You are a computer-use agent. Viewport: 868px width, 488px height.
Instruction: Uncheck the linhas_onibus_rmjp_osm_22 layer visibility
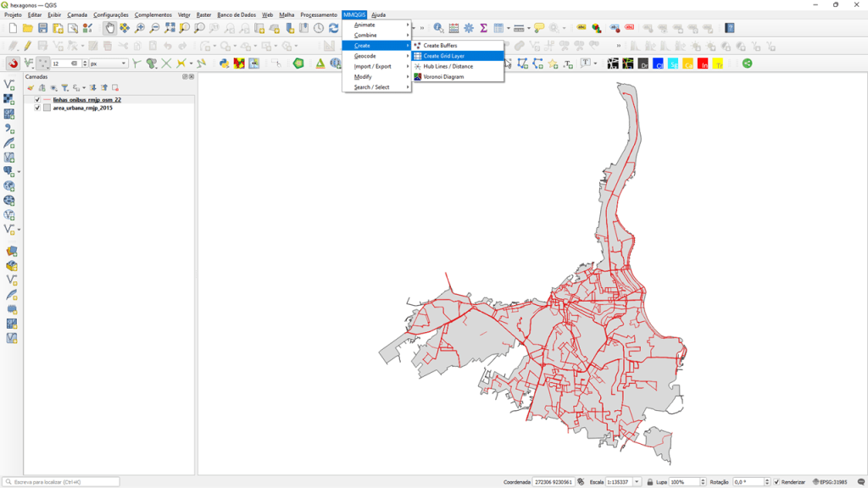[37, 100]
